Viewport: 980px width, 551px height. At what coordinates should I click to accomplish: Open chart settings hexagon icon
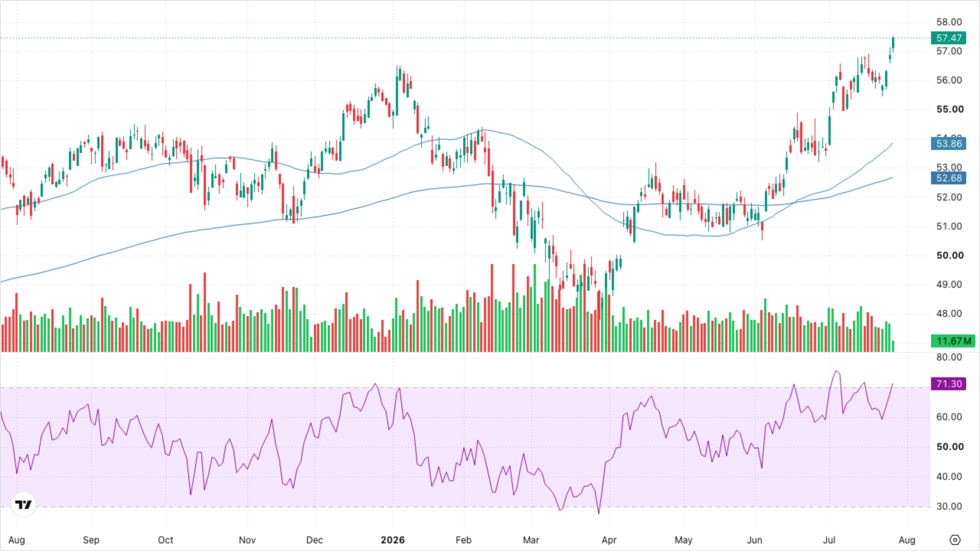[955, 540]
